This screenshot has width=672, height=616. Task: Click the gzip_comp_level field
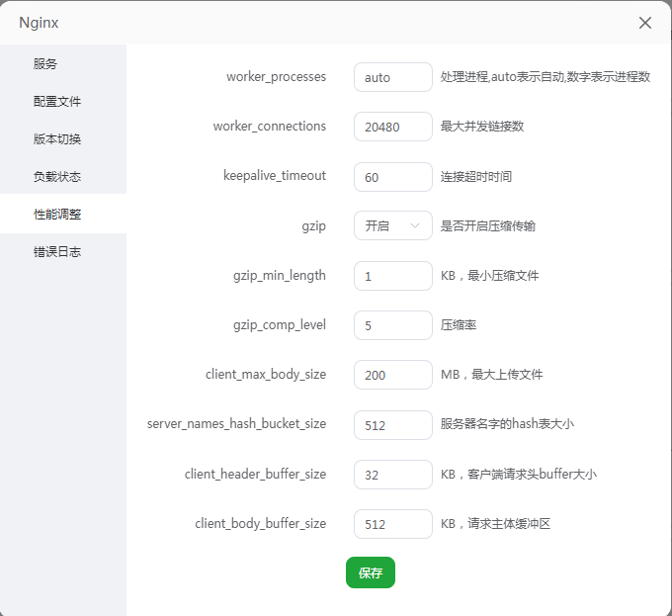click(x=392, y=325)
